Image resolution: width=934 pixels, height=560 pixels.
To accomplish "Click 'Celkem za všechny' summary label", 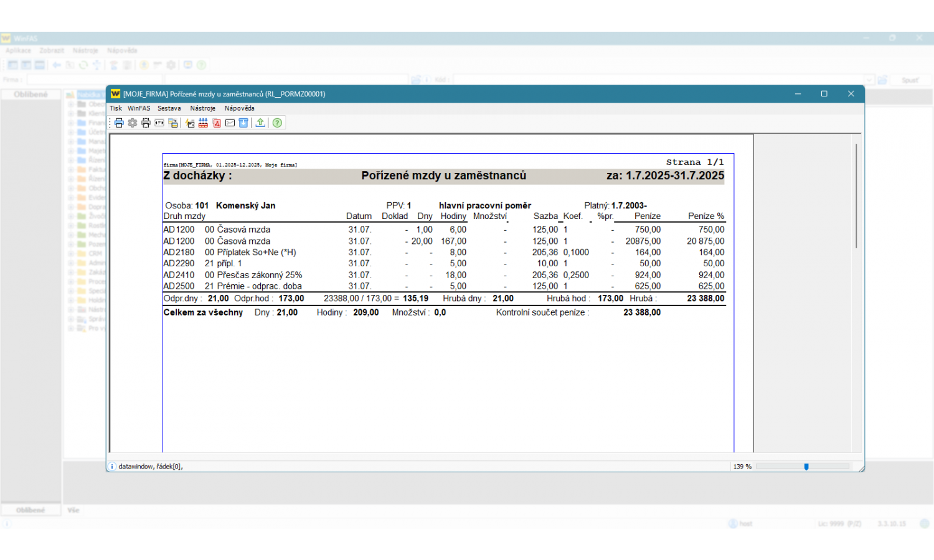I will pos(203,312).
